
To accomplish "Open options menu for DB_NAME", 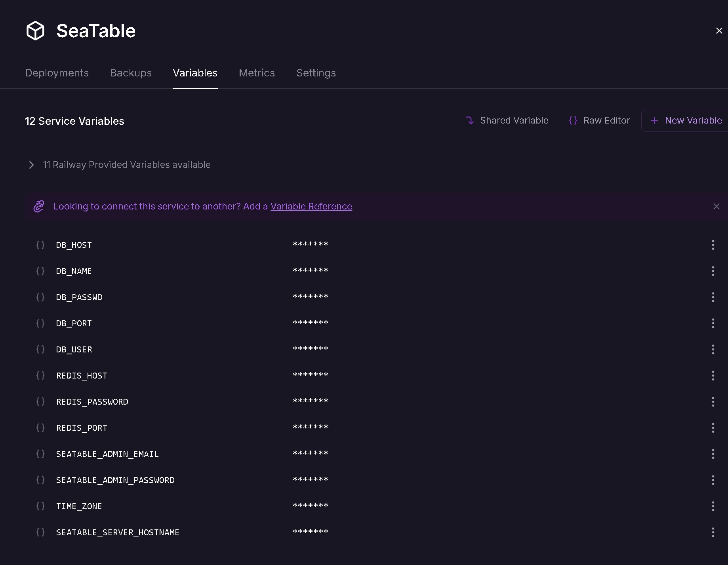I will (x=713, y=271).
